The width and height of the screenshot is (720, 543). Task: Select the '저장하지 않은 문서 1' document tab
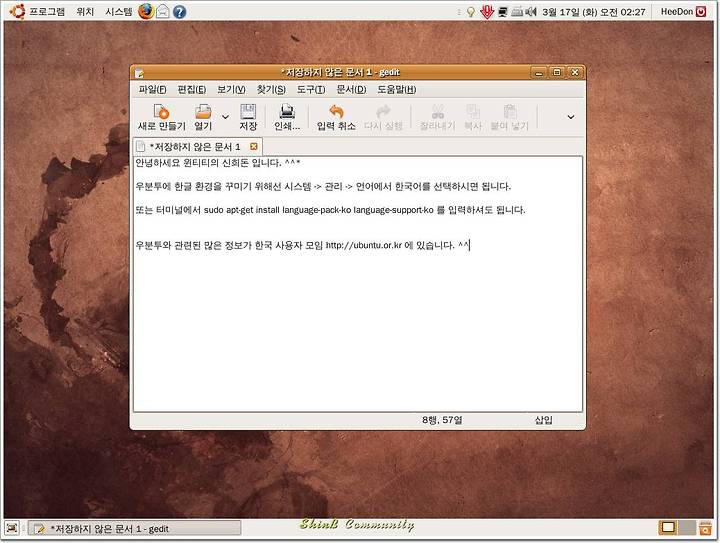click(195, 147)
